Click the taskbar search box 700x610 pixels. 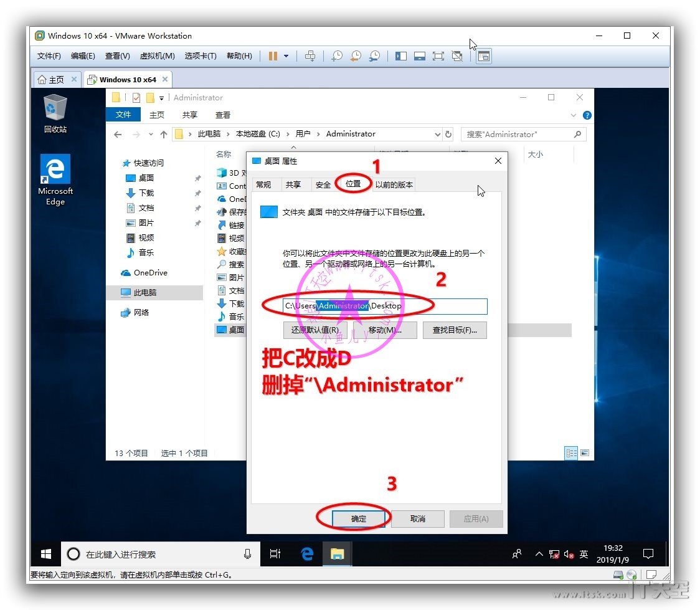pyautogui.click(x=160, y=554)
